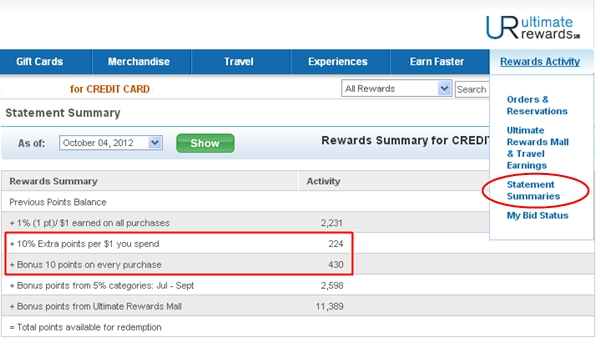Open Ultimate Rewards Mall & Travel Earnings
This screenshot has height=362, width=600.
538,148
